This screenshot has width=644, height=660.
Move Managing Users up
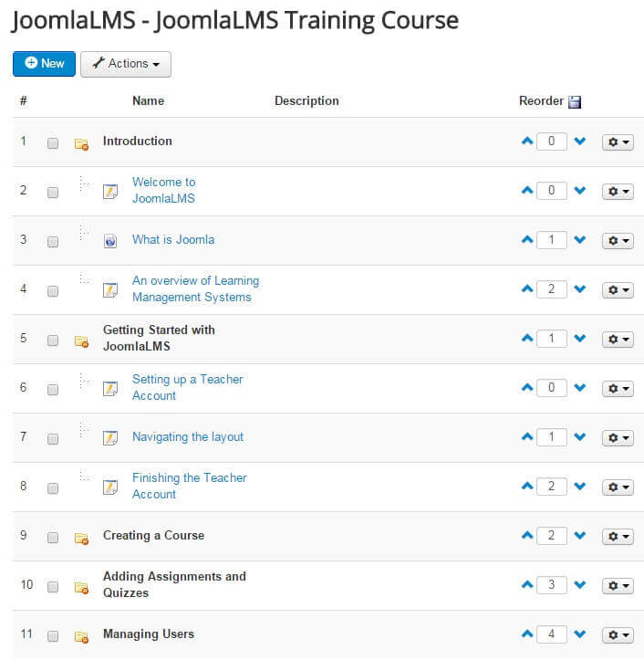click(x=527, y=634)
